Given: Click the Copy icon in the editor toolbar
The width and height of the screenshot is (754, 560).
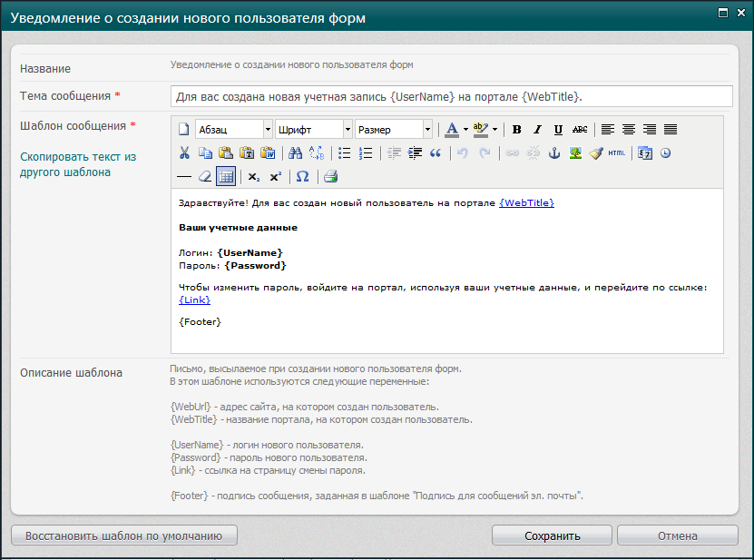Looking at the screenshot, I should tap(205, 153).
